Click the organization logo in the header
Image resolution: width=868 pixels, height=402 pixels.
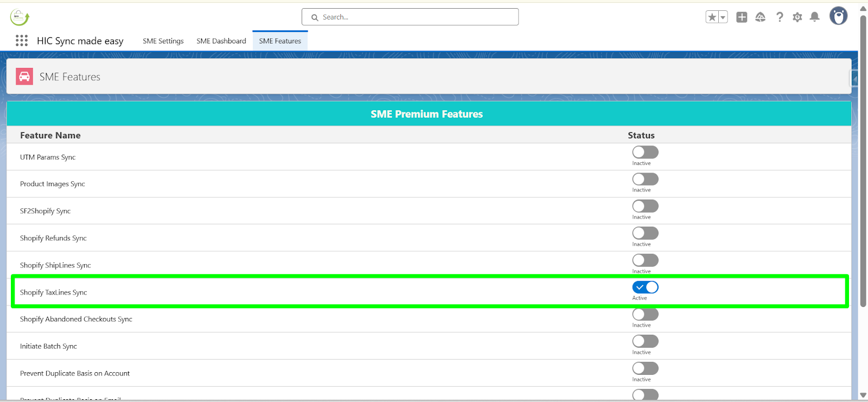(x=20, y=17)
